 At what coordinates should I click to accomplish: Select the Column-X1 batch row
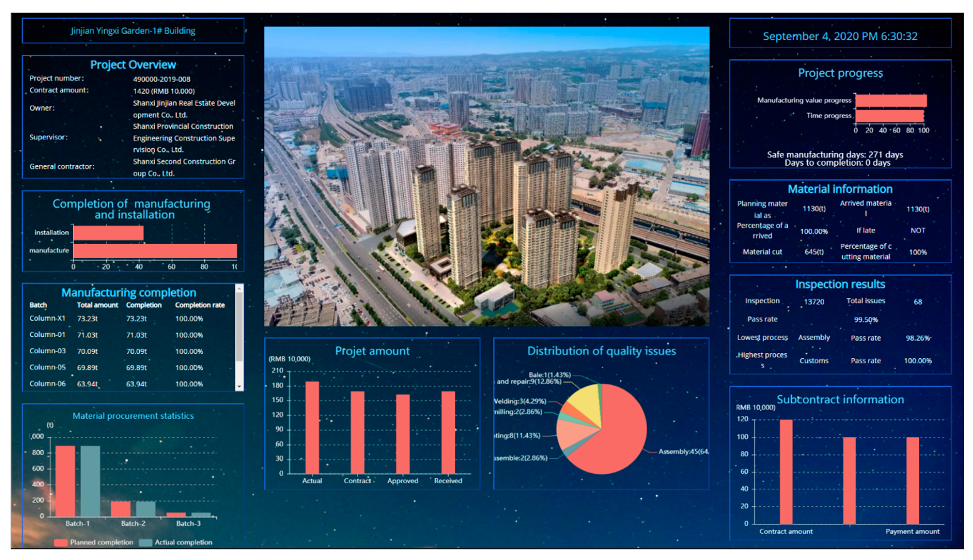pyautogui.click(x=47, y=318)
